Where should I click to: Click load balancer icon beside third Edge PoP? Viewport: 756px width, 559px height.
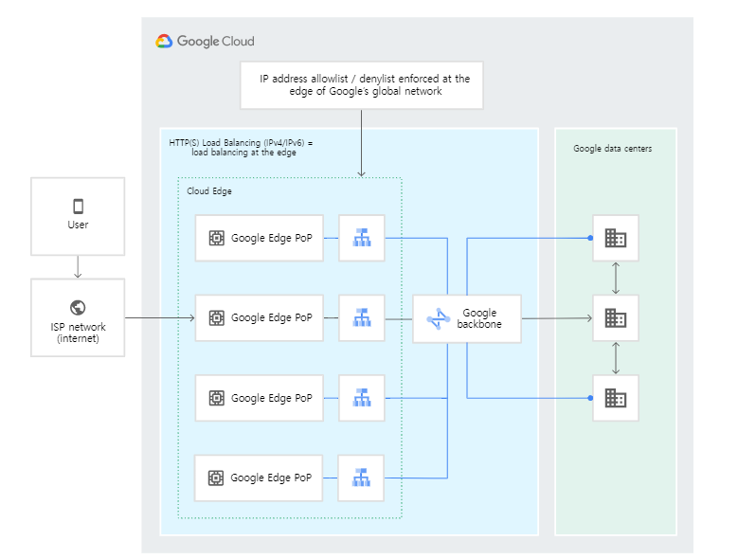(362, 398)
